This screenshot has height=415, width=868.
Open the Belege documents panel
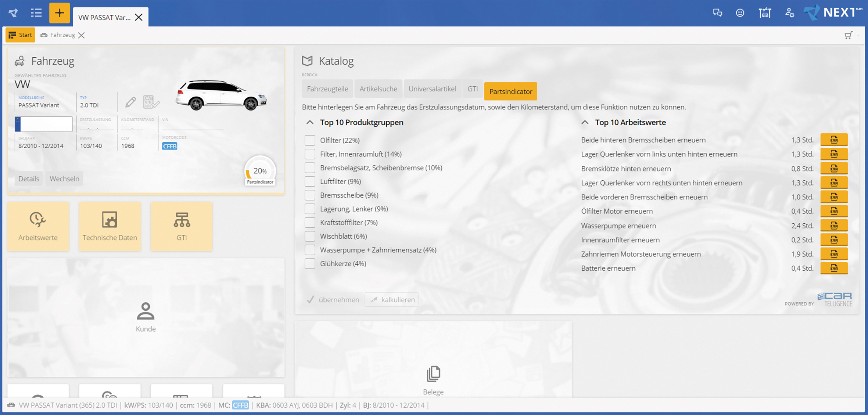(433, 360)
